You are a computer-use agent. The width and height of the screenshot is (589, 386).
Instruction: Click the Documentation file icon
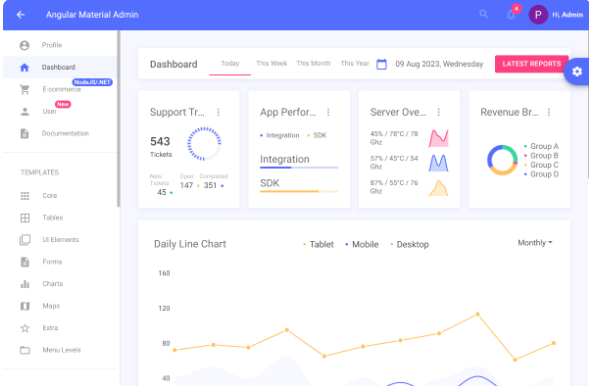[x=24, y=133]
